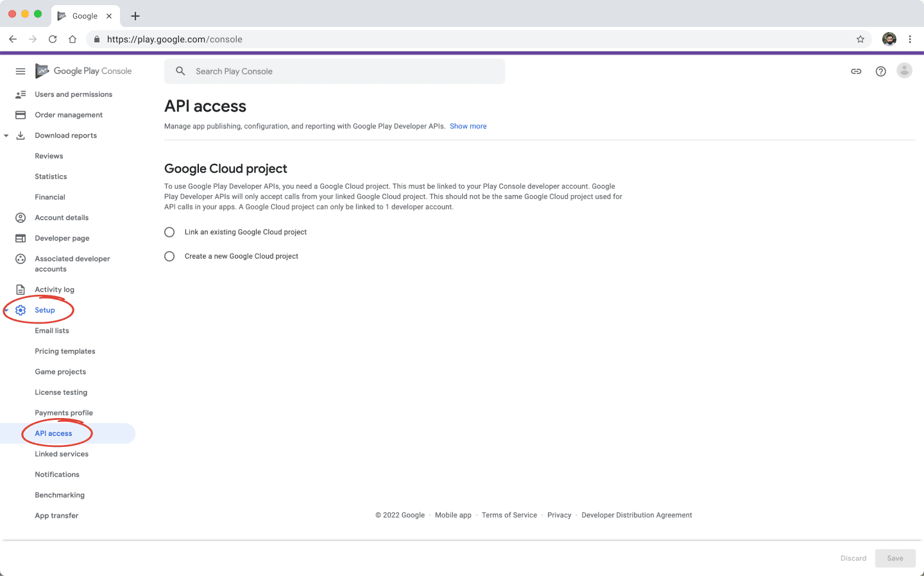Collapse the Download reports section arrow
This screenshot has height=576, width=924.
point(6,135)
